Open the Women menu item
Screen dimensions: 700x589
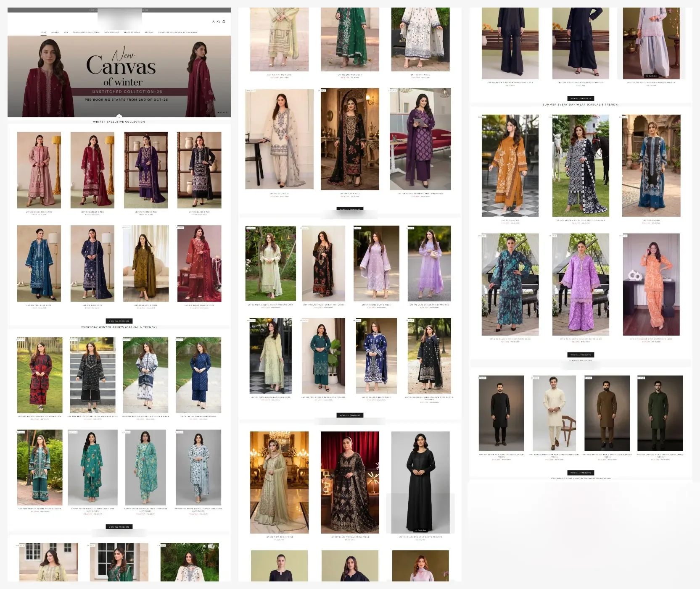55,32
